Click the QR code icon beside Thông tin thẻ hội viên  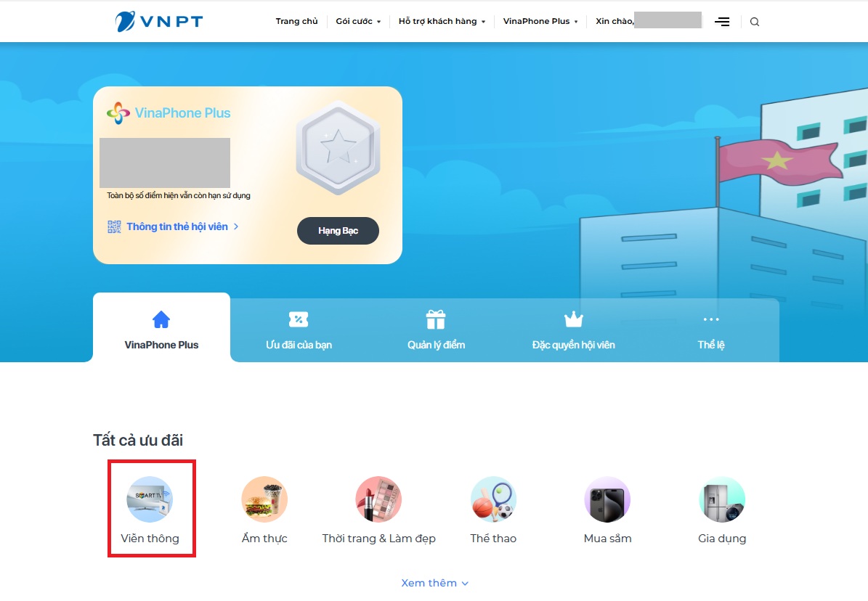113,226
